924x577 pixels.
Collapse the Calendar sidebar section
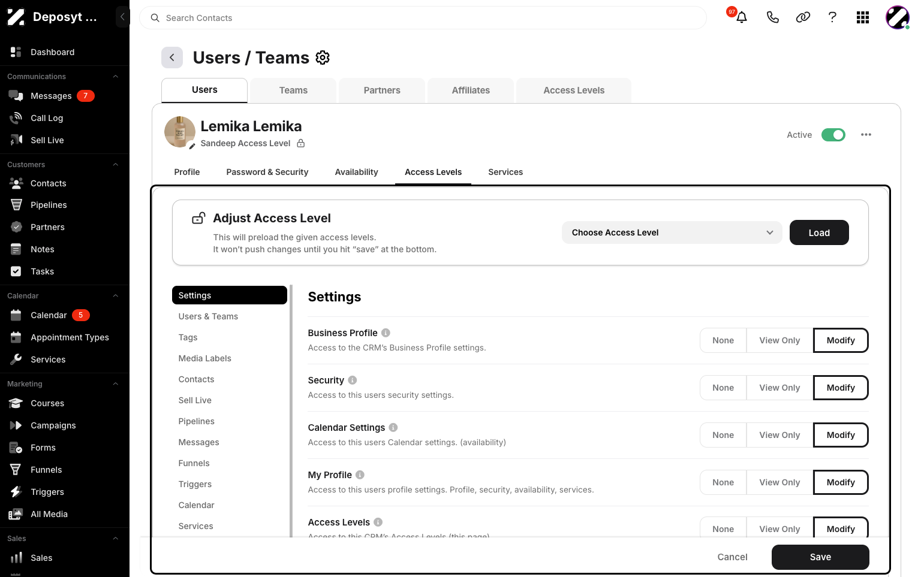click(116, 295)
